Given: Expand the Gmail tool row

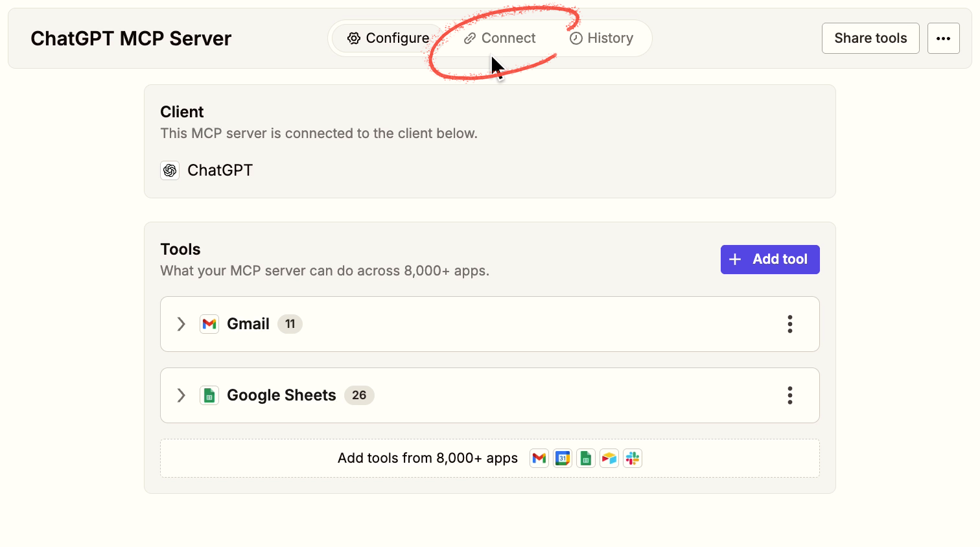Looking at the screenshot, I should (181, 324).
